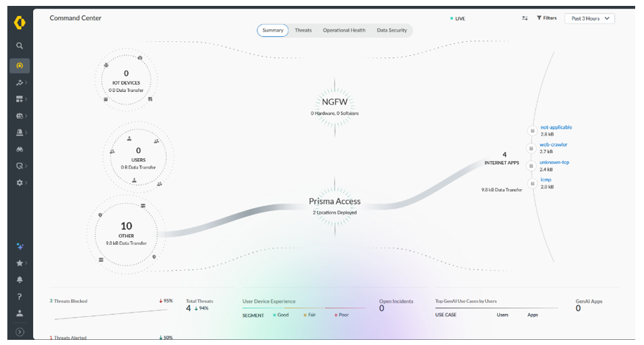644x345 pixels.
Task: Click the not-applicable app link
Action: [x=556, y=127]
